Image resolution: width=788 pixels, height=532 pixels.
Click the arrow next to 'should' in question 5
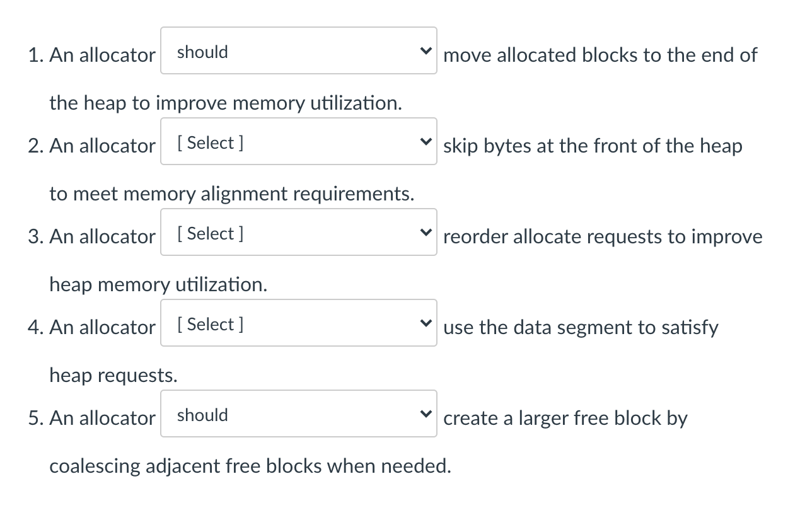[x=427, y=413]
